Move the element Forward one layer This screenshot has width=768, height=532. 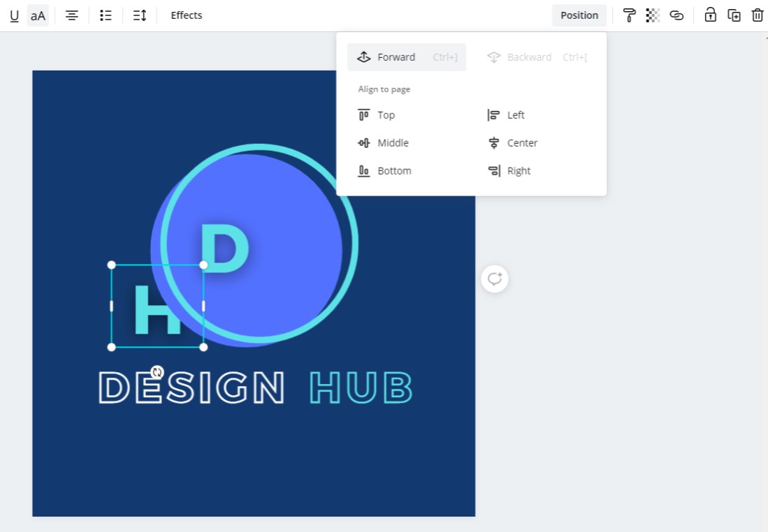[x=407, y=57]
